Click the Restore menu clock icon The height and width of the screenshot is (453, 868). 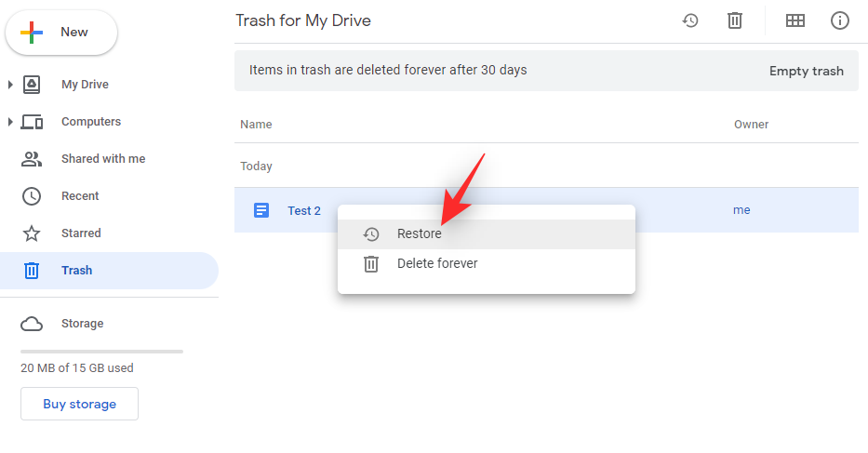coord(371,234)
